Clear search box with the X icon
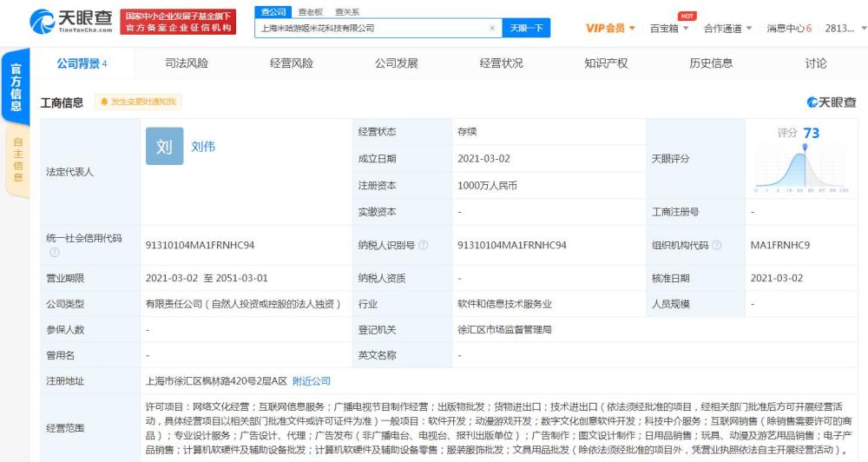Image resolution: width=868 pixels, height=462 pixels. click(x=491, y=29)
